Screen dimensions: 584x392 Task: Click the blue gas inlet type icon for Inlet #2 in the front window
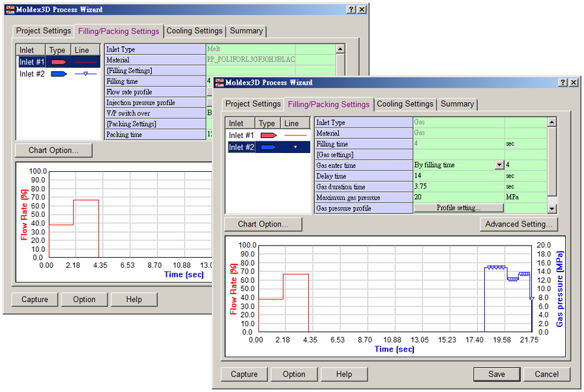pos(268,147)
